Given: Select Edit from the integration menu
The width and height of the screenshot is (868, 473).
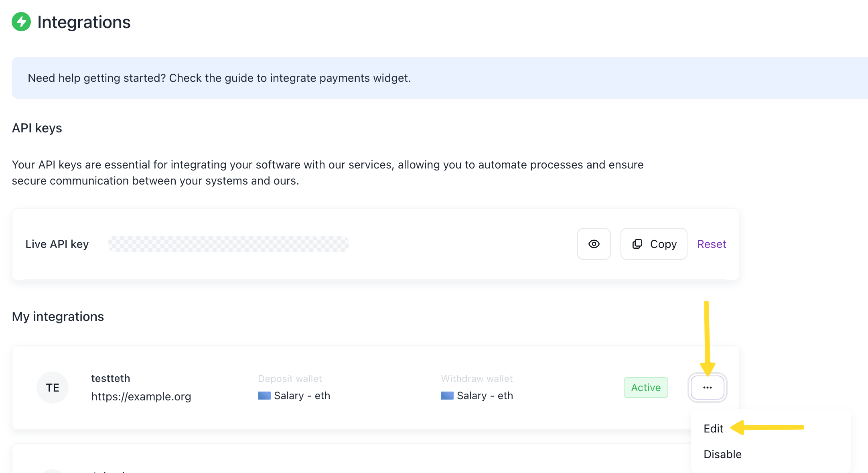Looking at the screenshot, I should click(713, 428).
